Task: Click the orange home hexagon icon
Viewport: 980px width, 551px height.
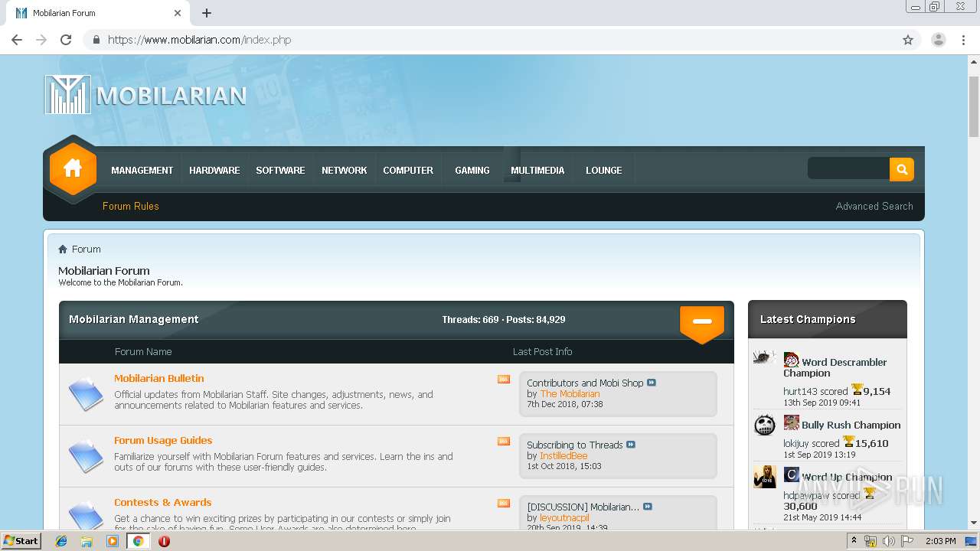Action: [x=73, y=169]
